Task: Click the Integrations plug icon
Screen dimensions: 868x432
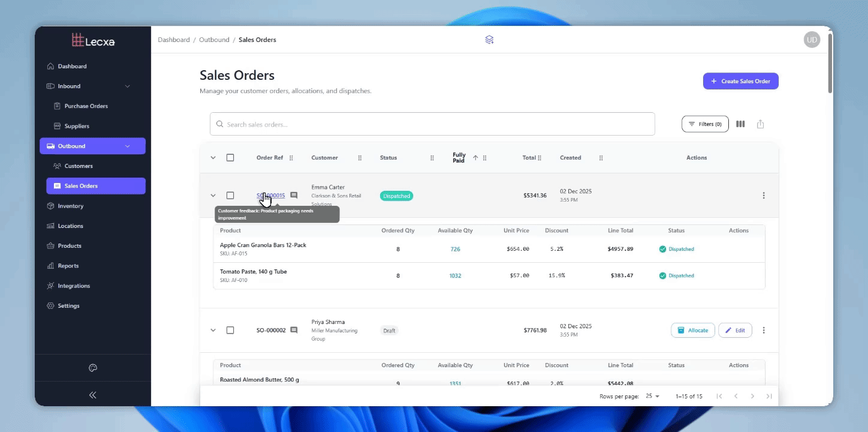Action: tap(50, 286)
